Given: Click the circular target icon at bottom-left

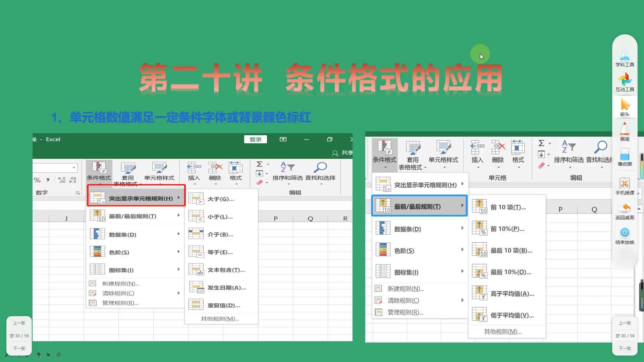Looking at the screenshot, I should 59,355.
